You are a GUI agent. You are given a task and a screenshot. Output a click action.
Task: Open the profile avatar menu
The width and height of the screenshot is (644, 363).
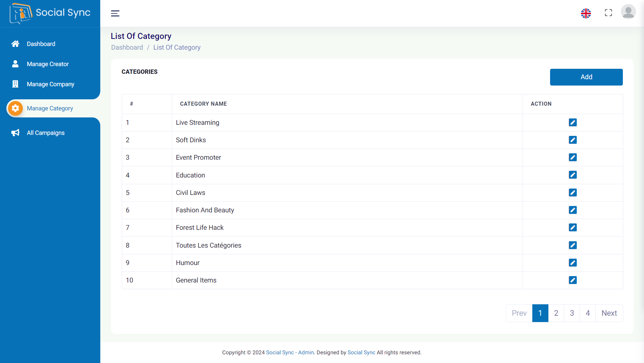pyautogui.click(x=628, y=12)
